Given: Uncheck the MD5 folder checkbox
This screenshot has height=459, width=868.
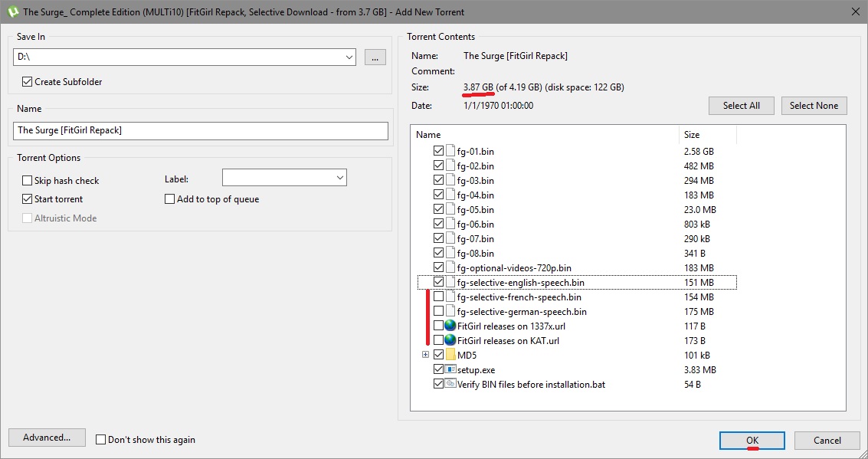Looking at the screenshot, I should [438, 355].
